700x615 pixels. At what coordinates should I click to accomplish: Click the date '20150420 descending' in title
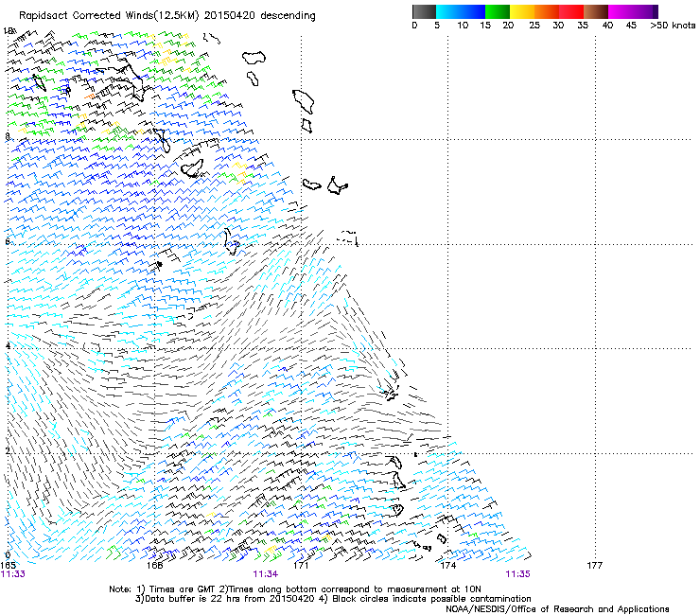[x=260, y=16]
